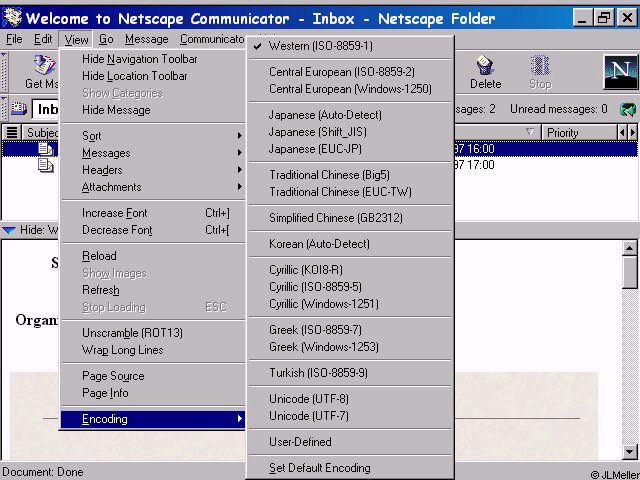Pick Simplified Chinese (GB2312) encoding
640x480 pixels.
pyautogui.click(x=351, y=218)
